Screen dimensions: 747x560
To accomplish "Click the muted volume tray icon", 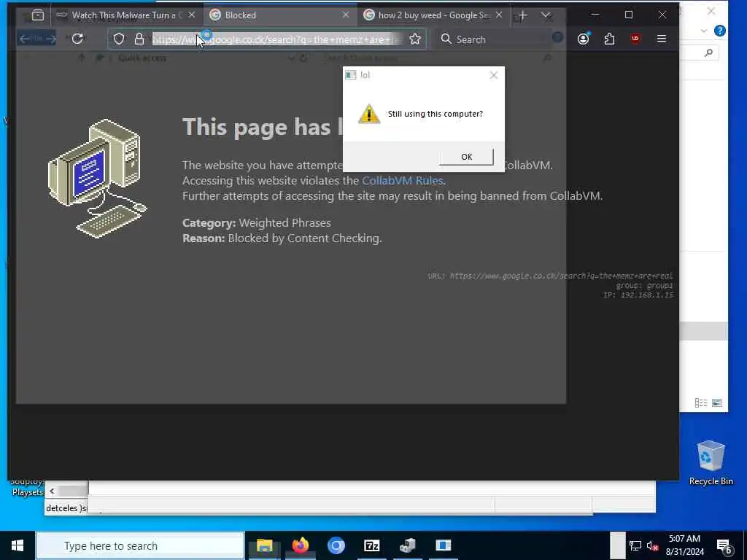I will (x=653, y=545).
